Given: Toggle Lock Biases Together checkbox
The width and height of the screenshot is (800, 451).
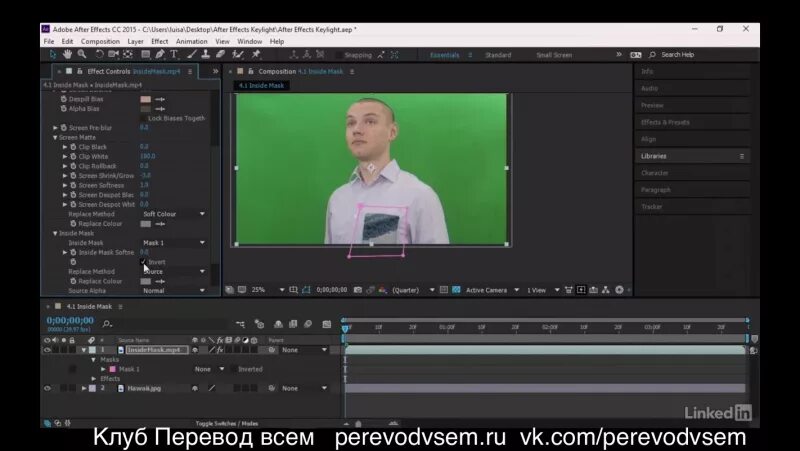Looking at the screenshot, I should coord(143,118).
